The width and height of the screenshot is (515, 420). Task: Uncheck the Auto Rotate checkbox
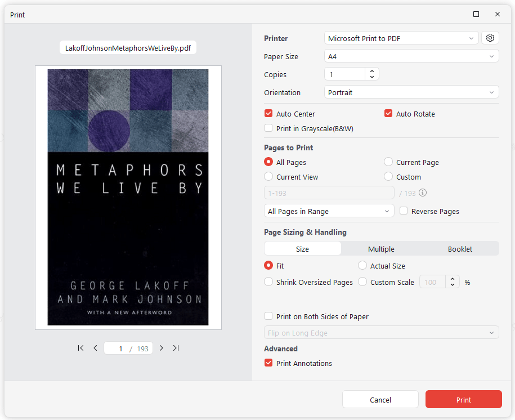[x=388, y=114]
